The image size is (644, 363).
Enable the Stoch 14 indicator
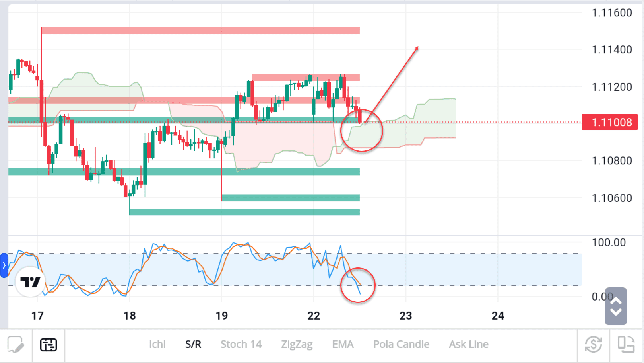pos(241,344)
